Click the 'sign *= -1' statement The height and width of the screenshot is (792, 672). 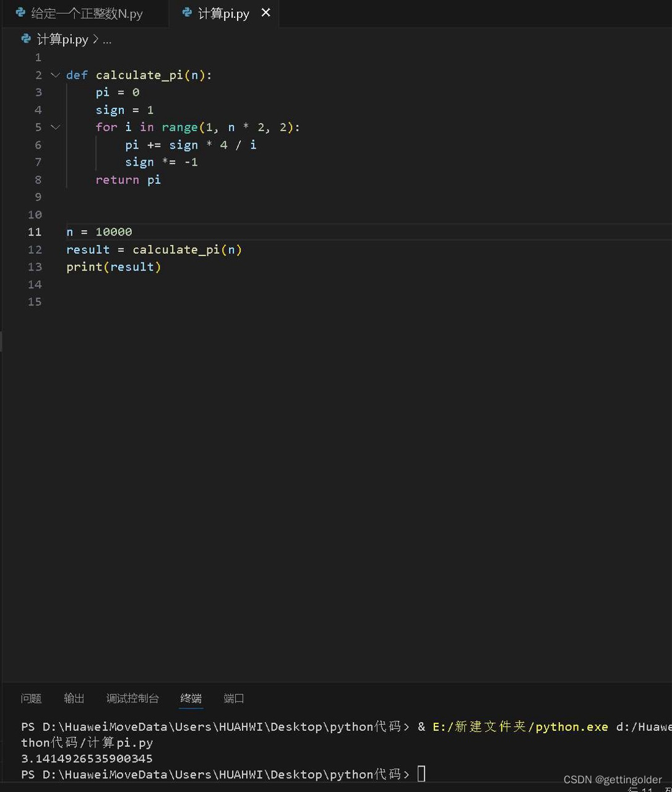tap(162, 162)
